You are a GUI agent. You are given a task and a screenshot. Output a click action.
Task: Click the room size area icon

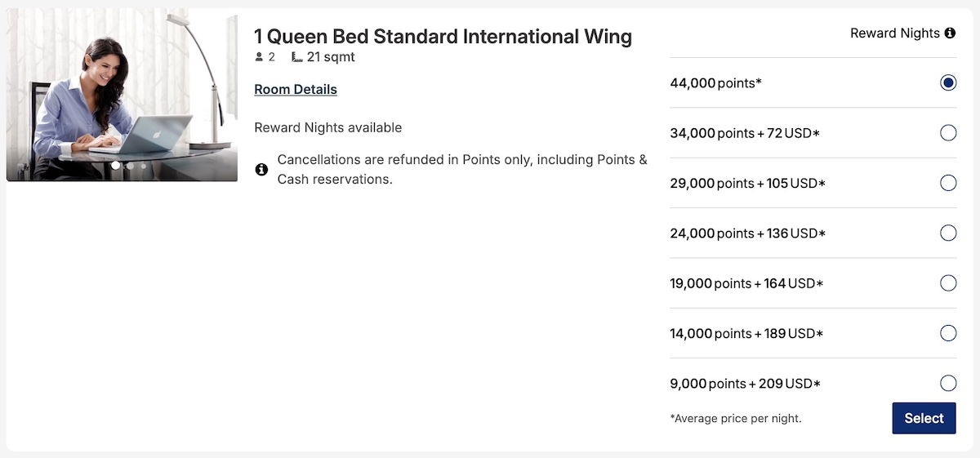296,57
